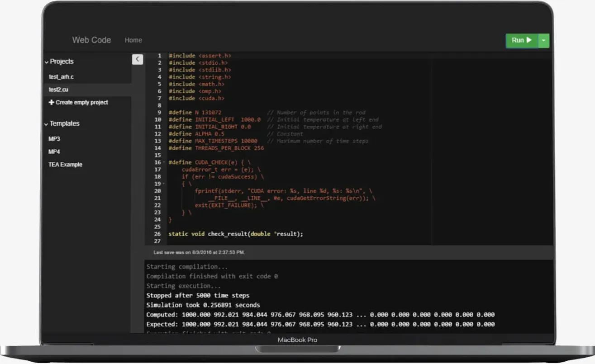Collapse the Templates section
Viewport: 595px width, 364px height.
pyautogui.click(x=47, y=124)
